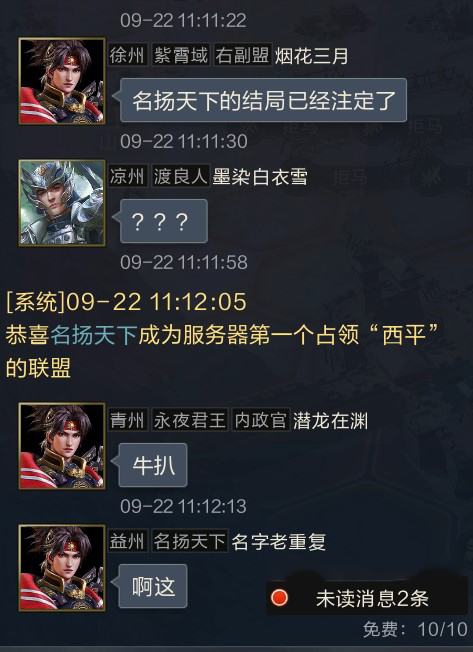Select the 徐州 region tag
473x652 pixels.
pyautogui.click(x=128, y=55)
